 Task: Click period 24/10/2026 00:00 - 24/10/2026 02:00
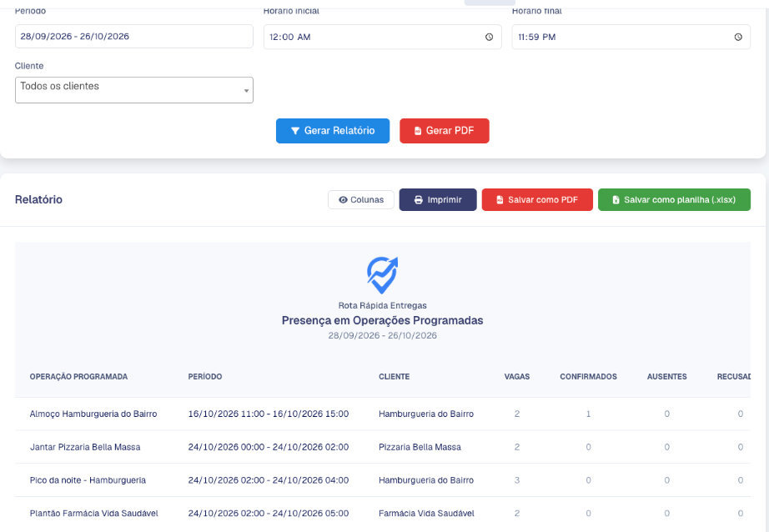pos(269,447)
